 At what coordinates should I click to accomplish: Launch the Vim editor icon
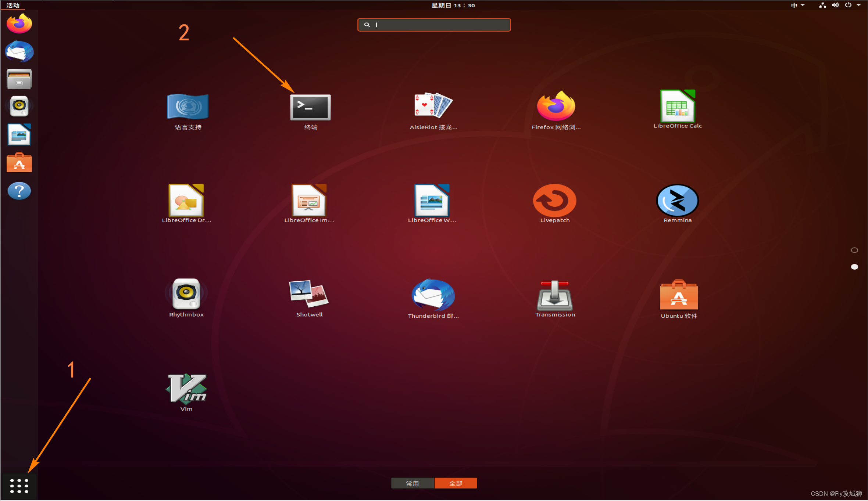tap(186, 389)
